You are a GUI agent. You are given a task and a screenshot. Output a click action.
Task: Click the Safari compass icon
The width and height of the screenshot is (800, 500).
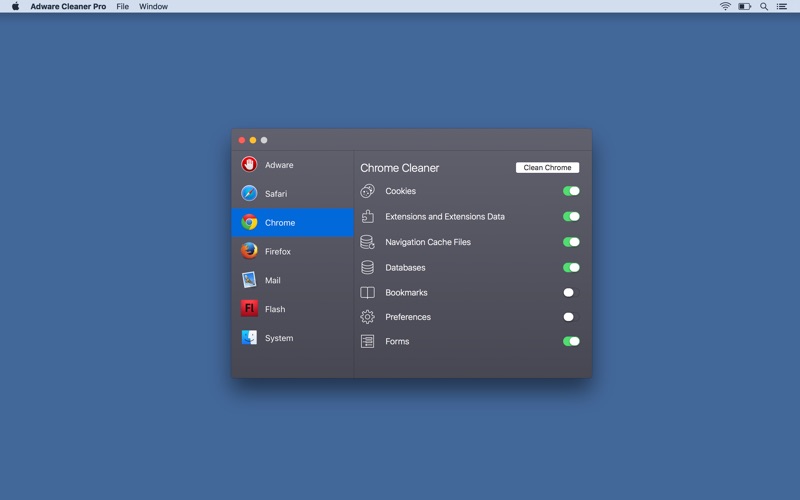click(x=249, y=193)
